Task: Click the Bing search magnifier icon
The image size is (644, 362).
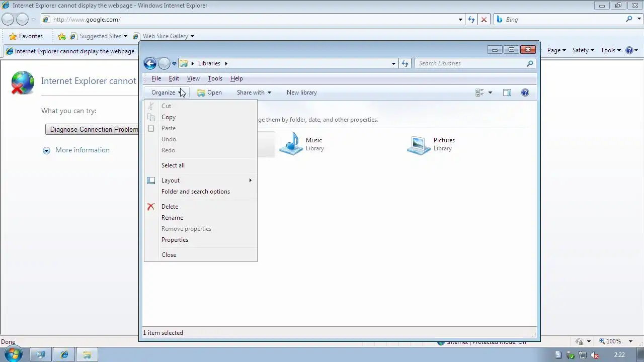Action: tap(629, 19)
